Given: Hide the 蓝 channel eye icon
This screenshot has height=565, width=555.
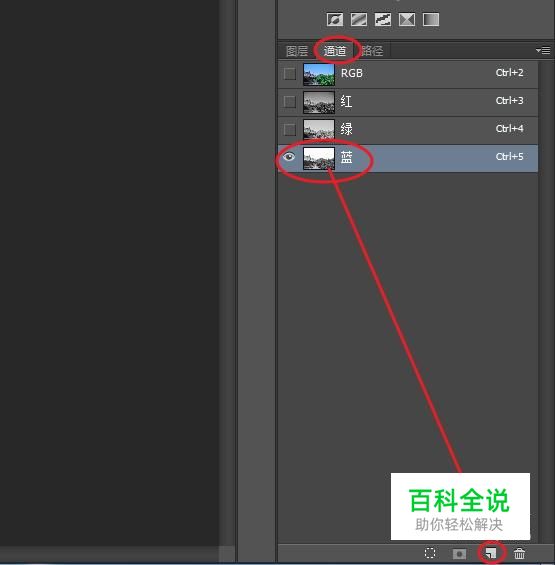Looking at the screenshot, I should 289,157.
